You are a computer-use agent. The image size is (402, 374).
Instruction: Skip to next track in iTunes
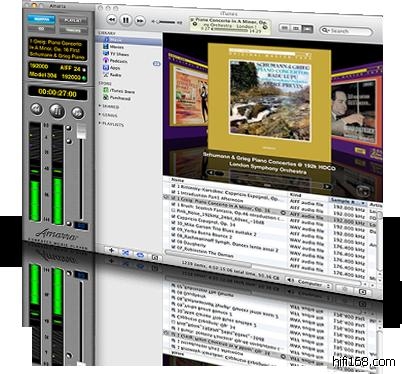[140, 21]
